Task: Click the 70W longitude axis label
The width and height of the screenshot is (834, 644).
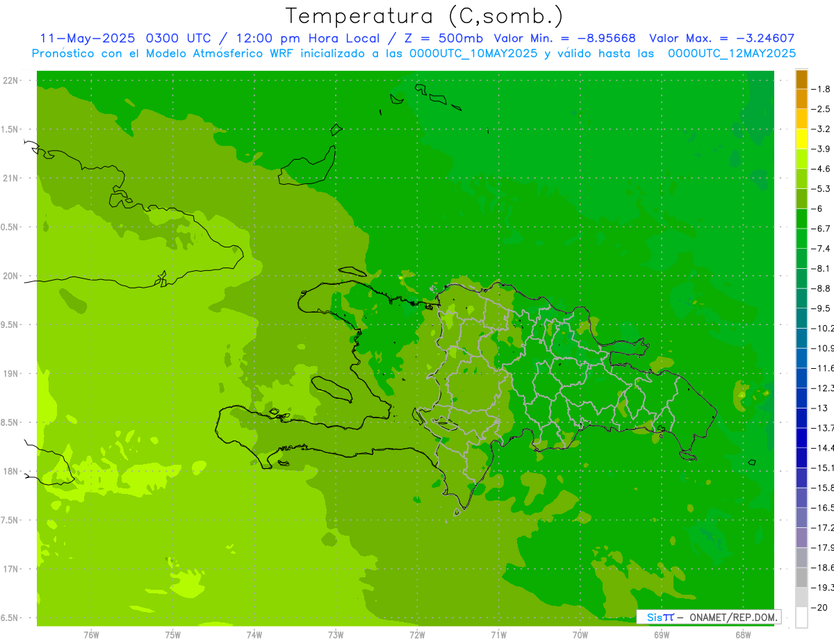Action: tap(580, 635)
